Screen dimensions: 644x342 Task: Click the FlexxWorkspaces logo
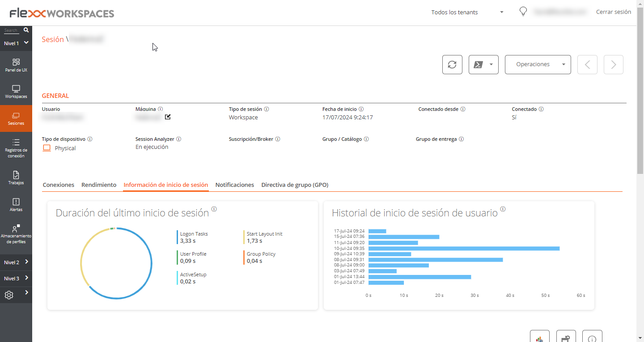coord(62,13)
